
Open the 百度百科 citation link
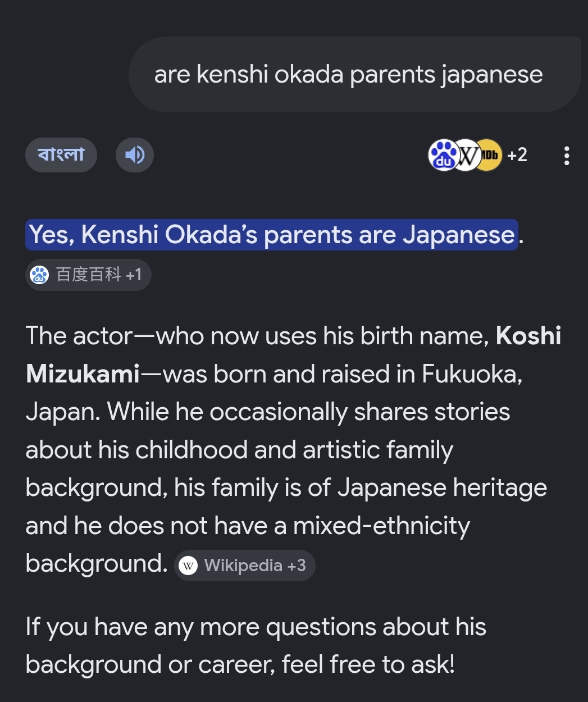click(x=88, y=275)
